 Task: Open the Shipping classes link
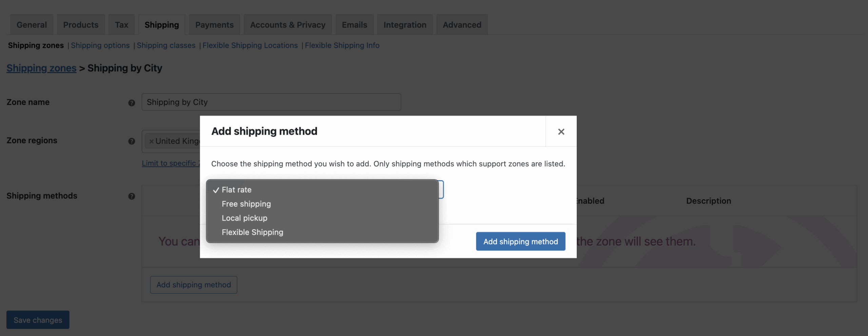pyautogui.click(x=166, y=45)
